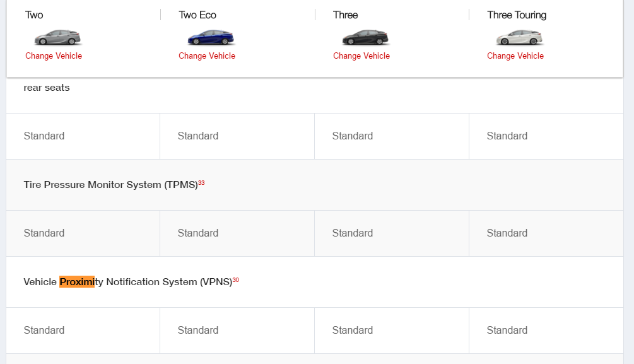This screenshot has width=634, height=364.
Task: Open footnote 33 next to TPMS
Action: click(201, 183)
